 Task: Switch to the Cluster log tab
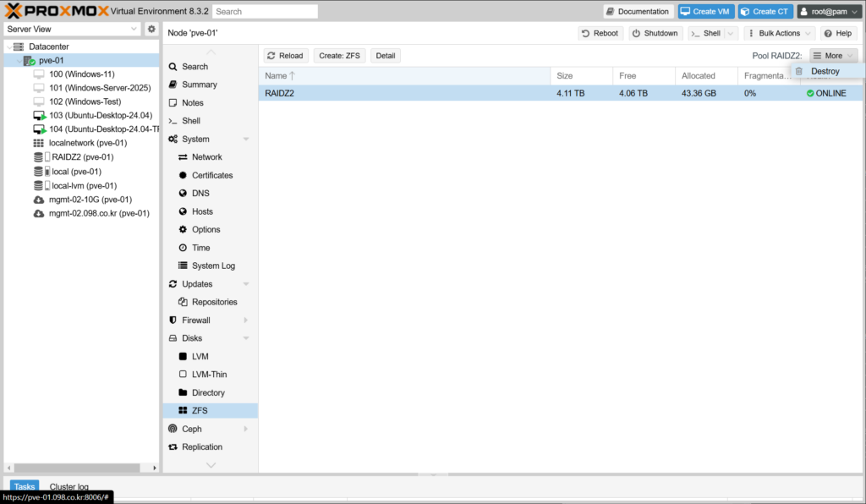(x=69, y=487)
